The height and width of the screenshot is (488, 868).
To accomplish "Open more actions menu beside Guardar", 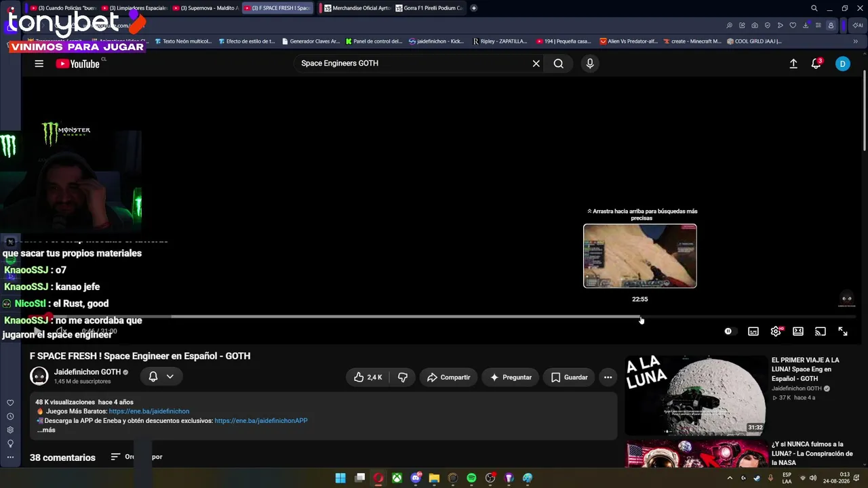I will pos(608,378).
